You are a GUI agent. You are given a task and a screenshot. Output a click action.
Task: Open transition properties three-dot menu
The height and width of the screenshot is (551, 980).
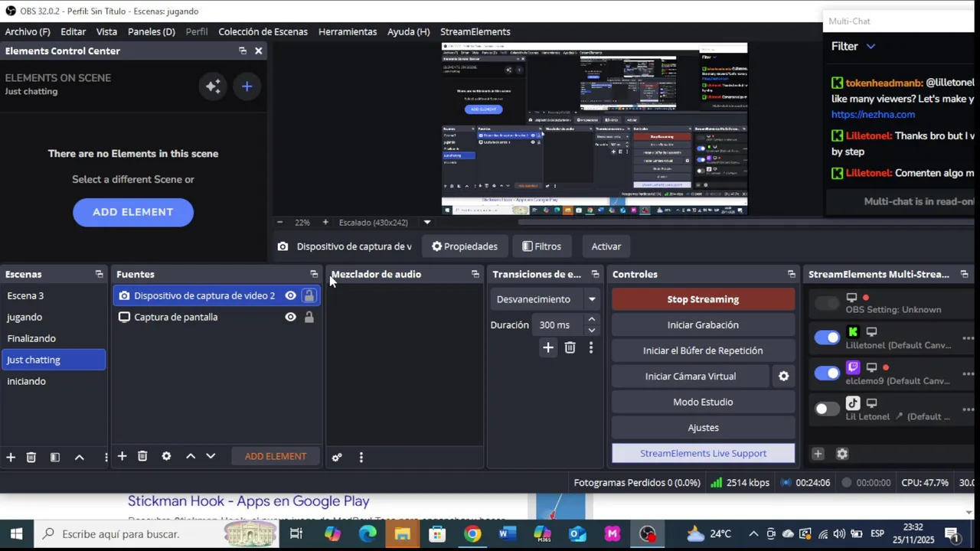[591, 348]
